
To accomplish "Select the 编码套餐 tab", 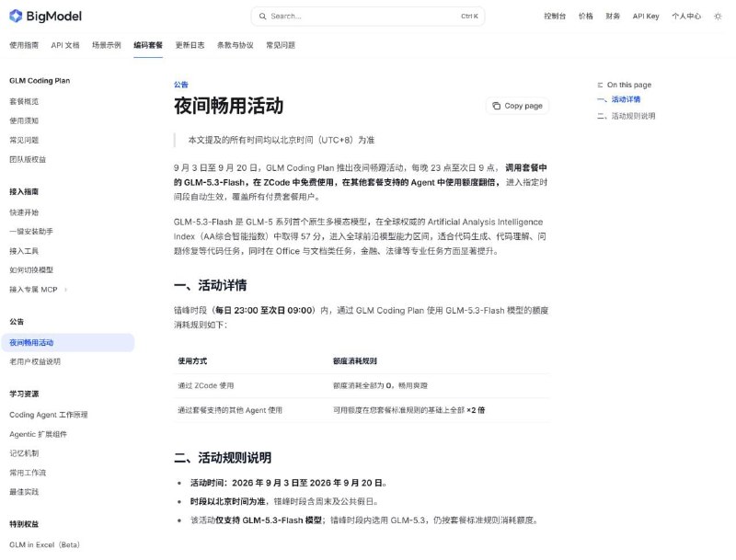I will tap(148, 45).
